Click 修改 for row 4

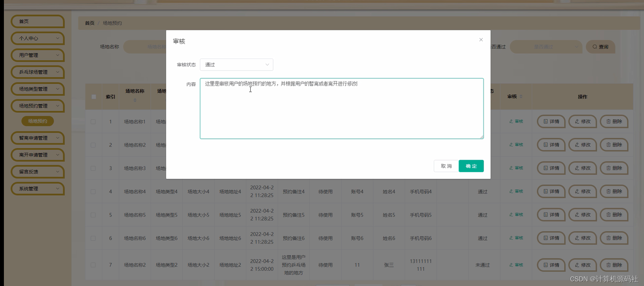(x=583, y=192)
